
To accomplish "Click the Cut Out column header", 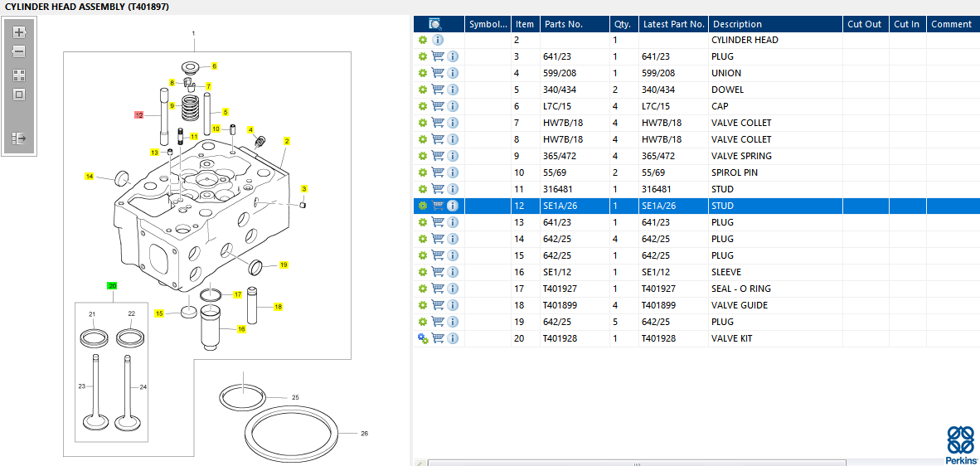I will 865,24.
